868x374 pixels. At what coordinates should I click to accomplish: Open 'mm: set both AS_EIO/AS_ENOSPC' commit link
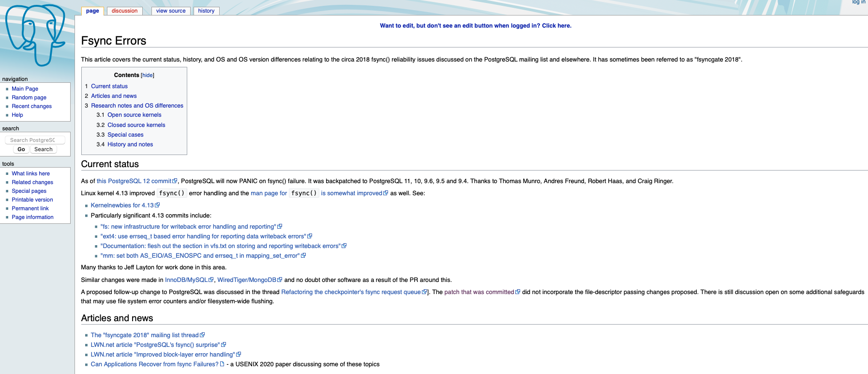click(200, 256)
